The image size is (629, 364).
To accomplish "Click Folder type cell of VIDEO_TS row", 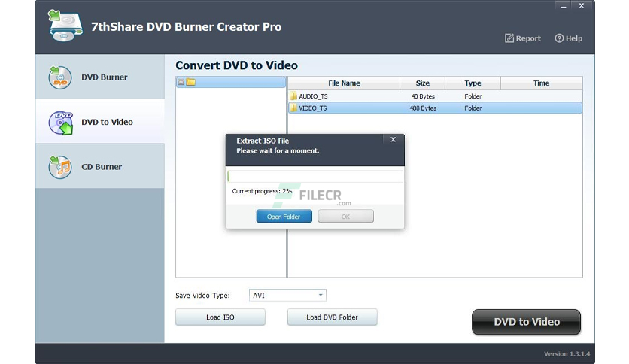I will 473,108.
